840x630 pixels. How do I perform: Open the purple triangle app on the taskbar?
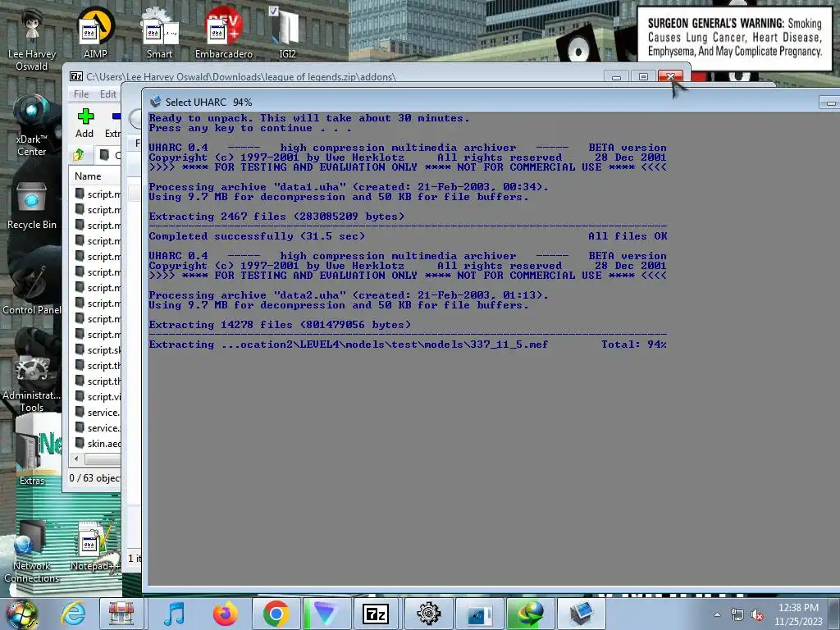coord(326,614)
